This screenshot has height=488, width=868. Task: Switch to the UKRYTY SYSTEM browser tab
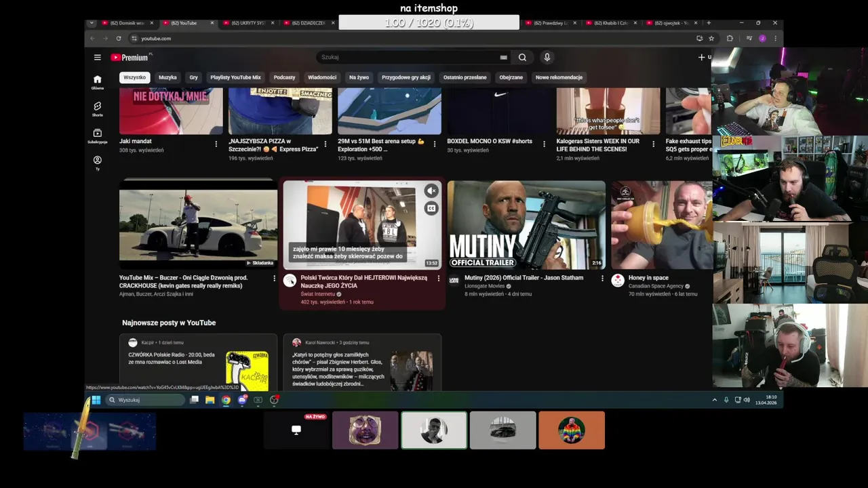(x=248, y=23)
